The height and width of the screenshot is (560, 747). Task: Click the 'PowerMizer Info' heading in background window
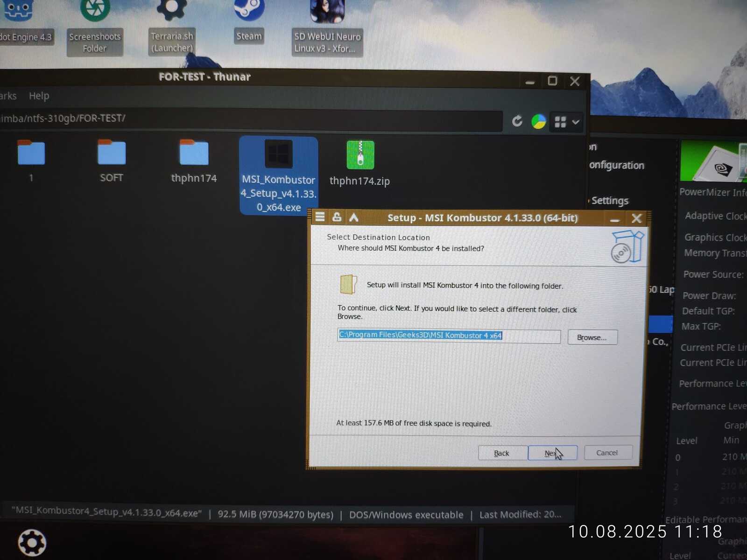point(713,192)
